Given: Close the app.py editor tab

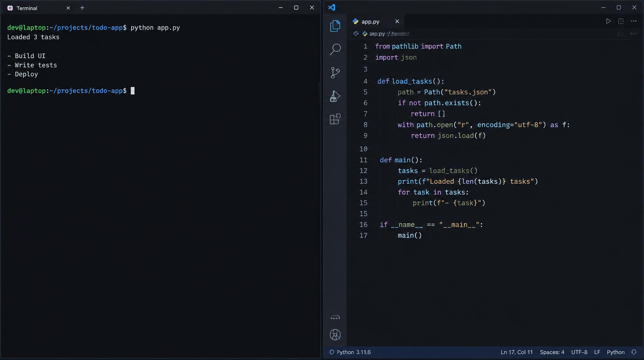Looking at the screenshot, I should point(397,21).
